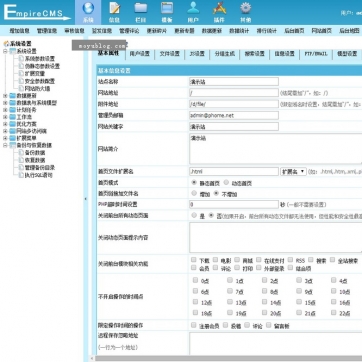The image size is (362, 362).
Task: Click the folder icon beside 数据更新
Action: 13,96
